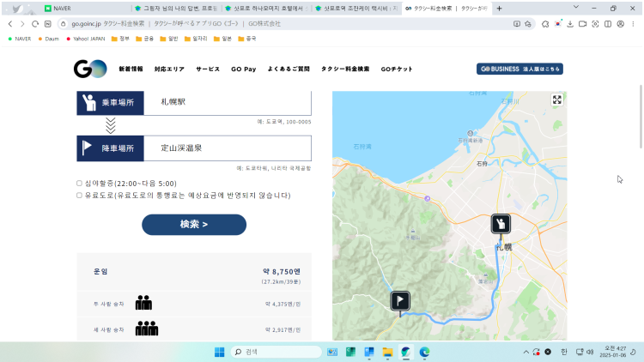
Task: Open the 일반 bookmark folder
Action: pyautogui.click(x=169, y=39)
